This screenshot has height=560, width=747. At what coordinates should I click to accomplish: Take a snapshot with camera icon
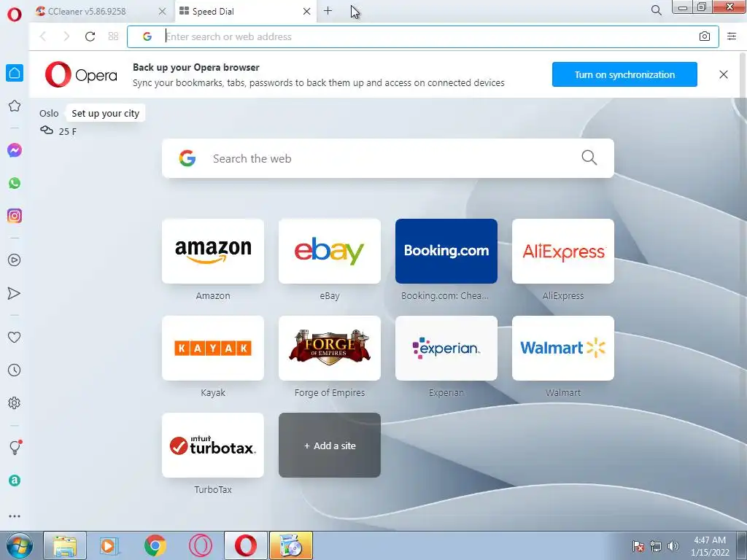pos(705,36)
